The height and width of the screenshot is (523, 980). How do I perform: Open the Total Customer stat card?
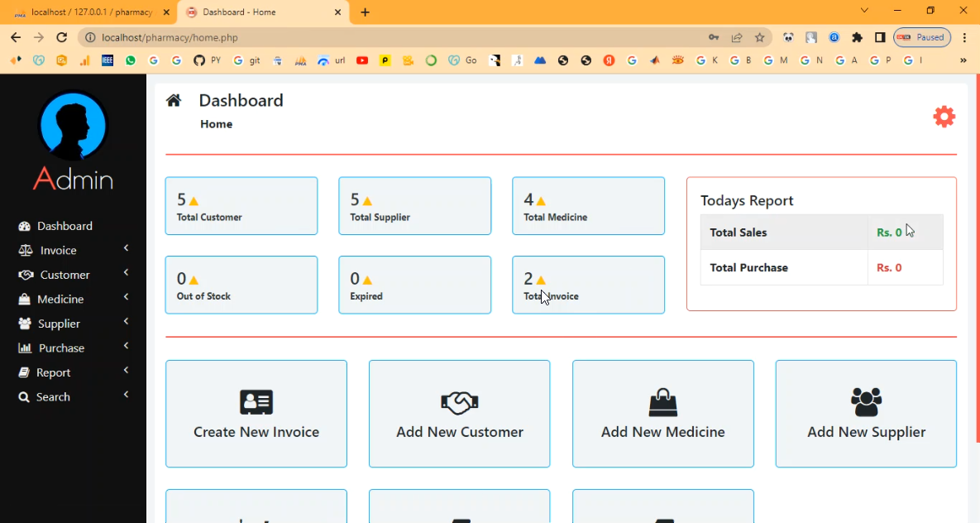(x=241, y=206)
